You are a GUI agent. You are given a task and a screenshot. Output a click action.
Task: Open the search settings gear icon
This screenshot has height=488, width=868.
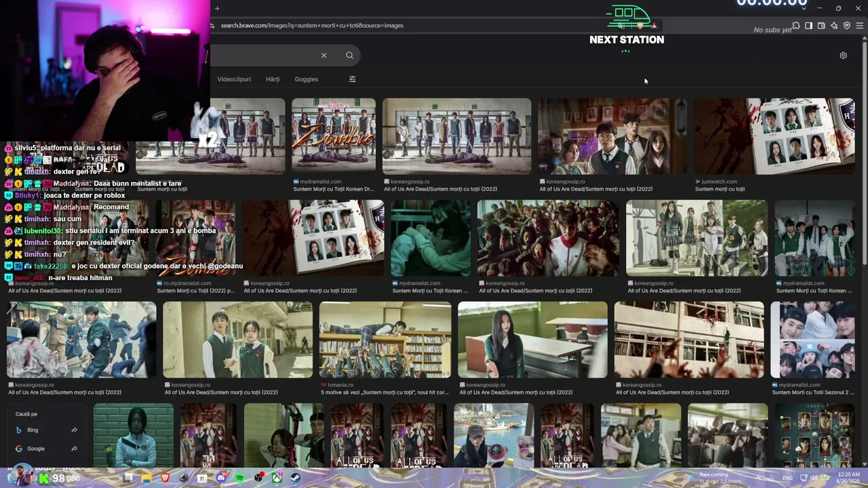[843, 56]
